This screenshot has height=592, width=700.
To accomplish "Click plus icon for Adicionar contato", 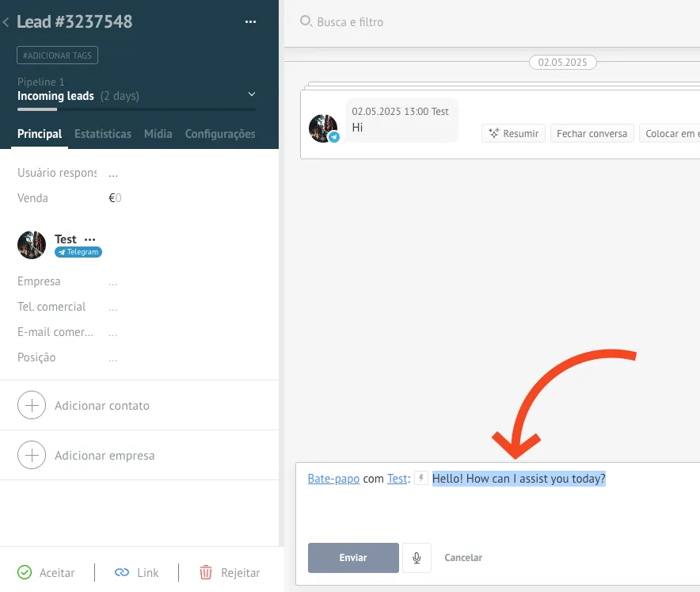I will (32, 405).
